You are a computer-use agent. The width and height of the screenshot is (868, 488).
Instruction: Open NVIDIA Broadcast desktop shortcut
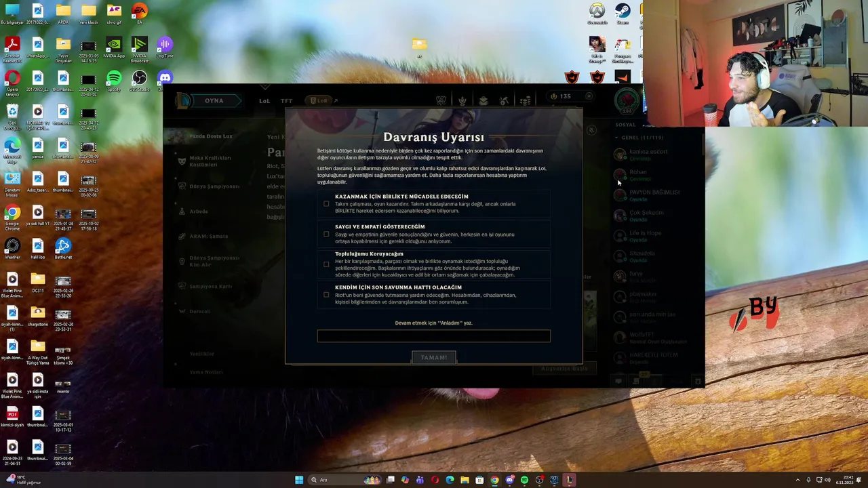(x=139, y=48)
